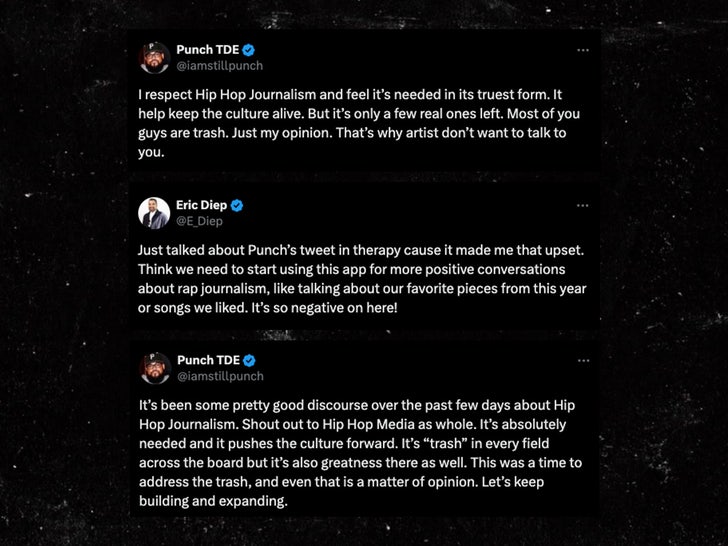Click the Eric Diep display name

pos(201,205)
